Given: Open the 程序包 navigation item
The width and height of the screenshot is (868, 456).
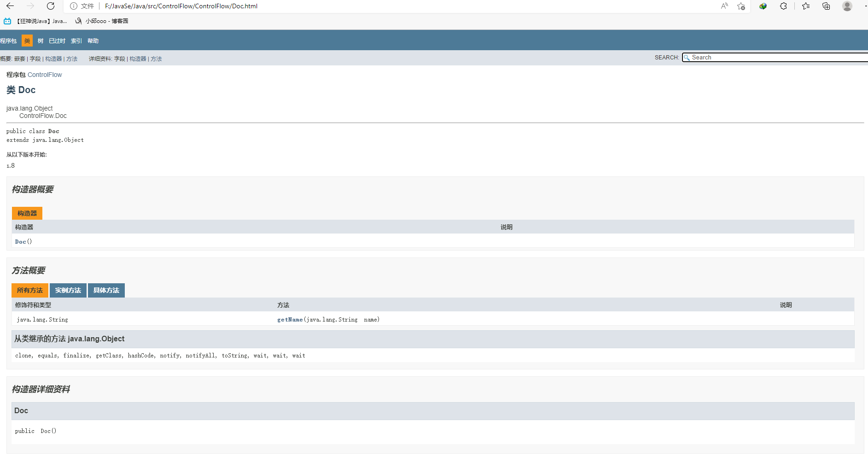Looking at the screenshot, I should tap(8, 41).
